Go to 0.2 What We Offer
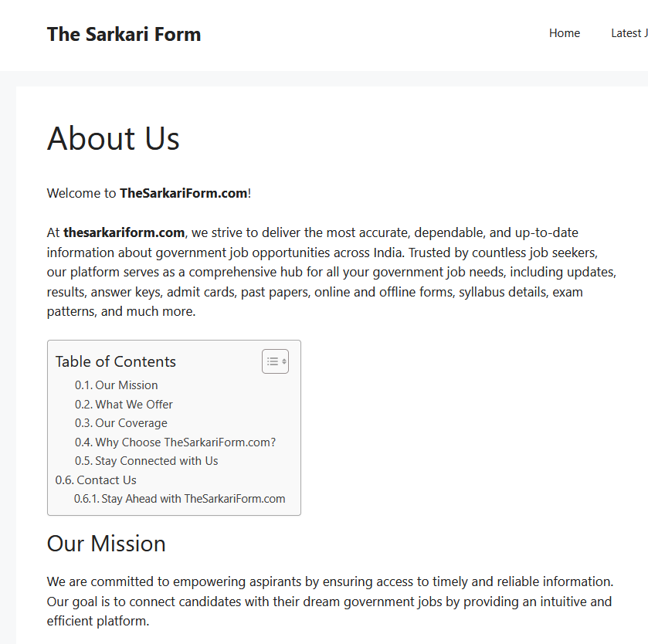648x644 pixels. tap(124, 404)
